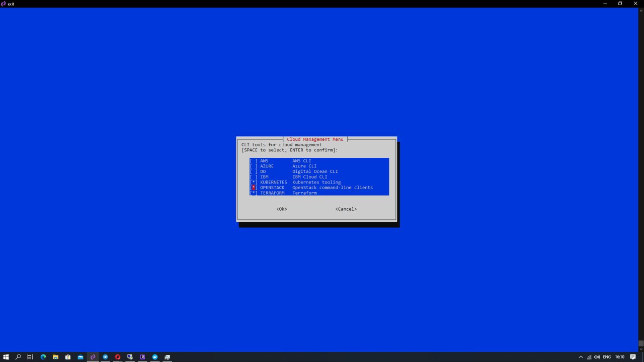Check the AWS CLI option checkbox
The height and width of the screenshot is (362, 644).
point(254,161)
